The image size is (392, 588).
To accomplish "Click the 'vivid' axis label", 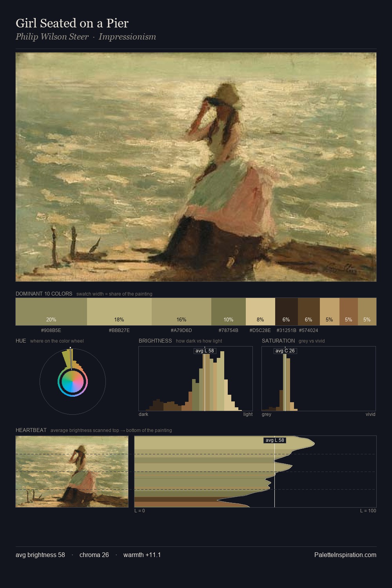I will 370,414.
